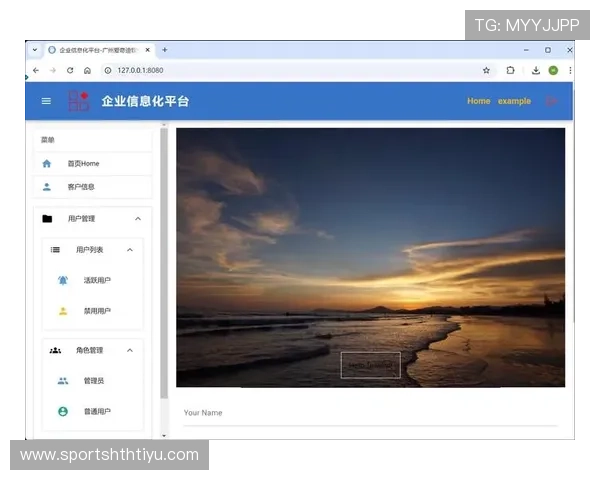This screenshot has width=600, height=480.
Task: Click the Home link in the header
Action: pos(478,101)
